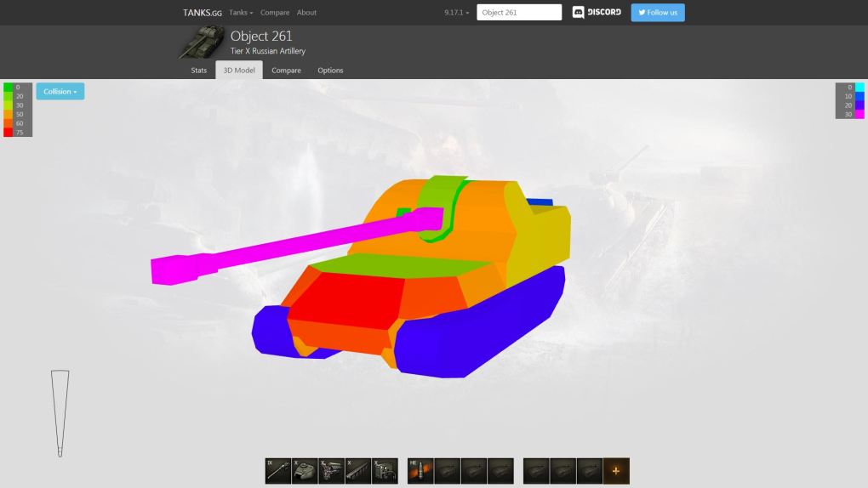Image resolution: width=868 pixels, height=488 pixels.
Task: Open the Compare tab below the tank name
Action: coord(286,71)
